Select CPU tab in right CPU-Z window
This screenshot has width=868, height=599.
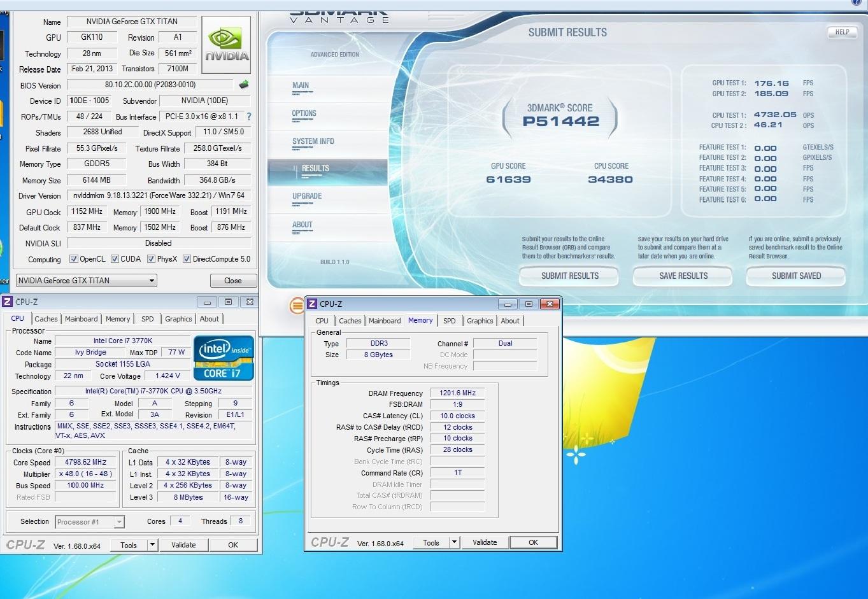coord(322,321)
